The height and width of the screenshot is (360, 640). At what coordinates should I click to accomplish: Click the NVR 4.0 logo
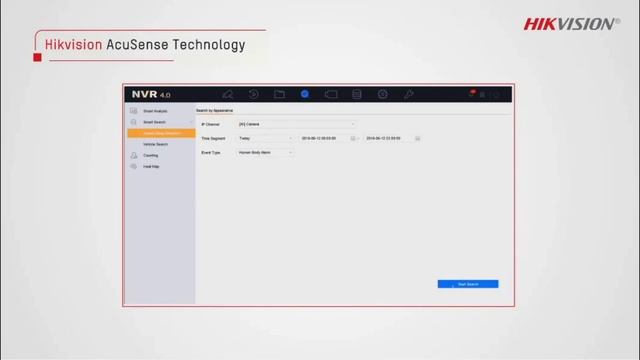[151, 95]
